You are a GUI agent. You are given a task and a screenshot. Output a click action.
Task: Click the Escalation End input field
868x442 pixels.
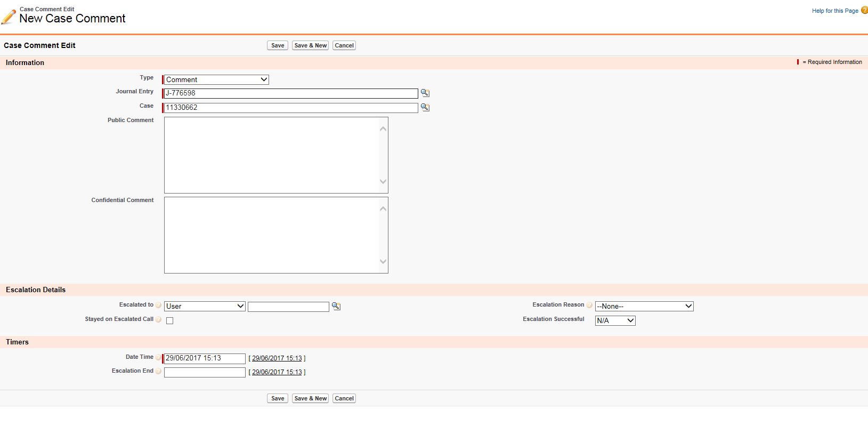205,373
